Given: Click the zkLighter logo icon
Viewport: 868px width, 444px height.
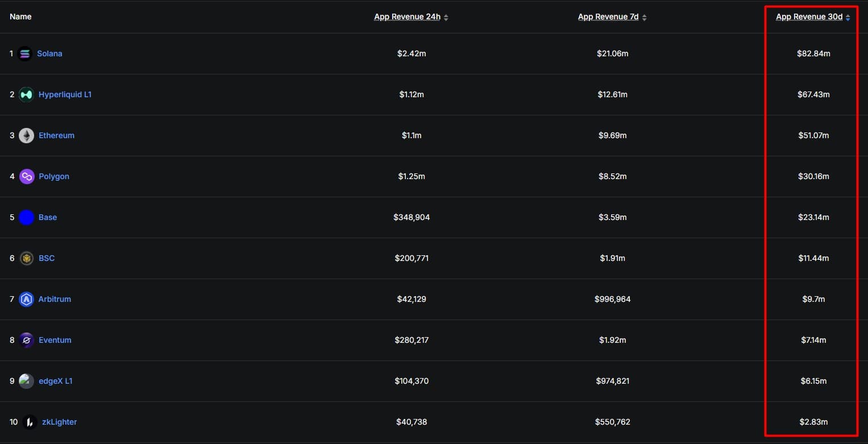Looking at the screenshot, I should 30,422.
